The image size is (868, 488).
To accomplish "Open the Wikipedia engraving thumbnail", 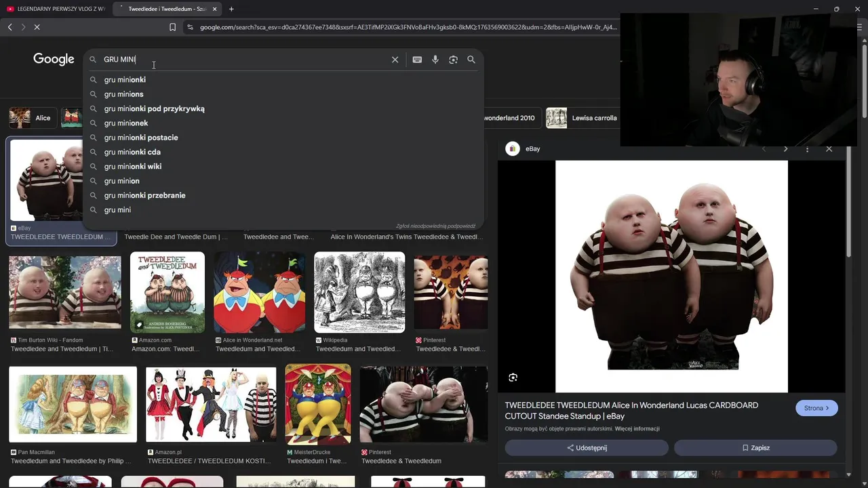I will pos(359,292).
